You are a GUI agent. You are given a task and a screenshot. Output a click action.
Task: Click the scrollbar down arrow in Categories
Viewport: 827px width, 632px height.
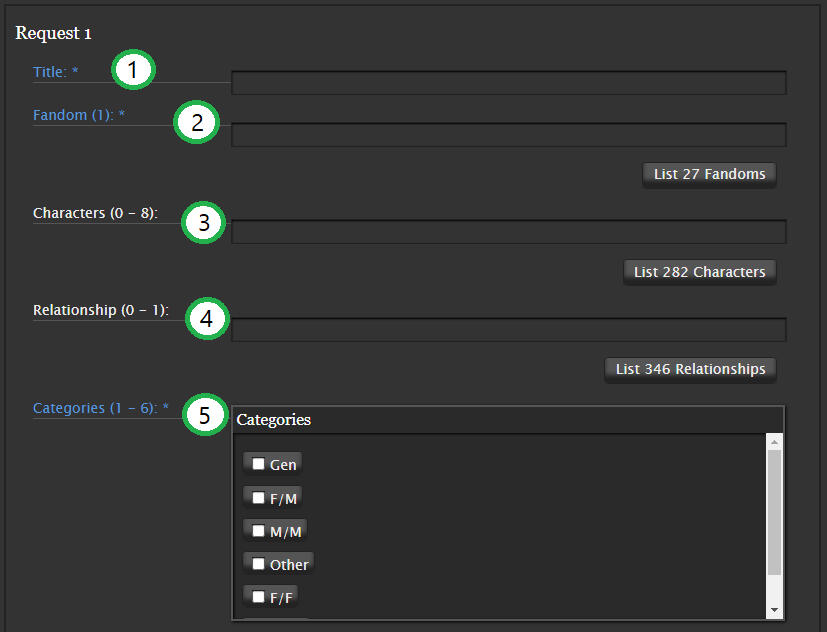[x=775, y=610]
